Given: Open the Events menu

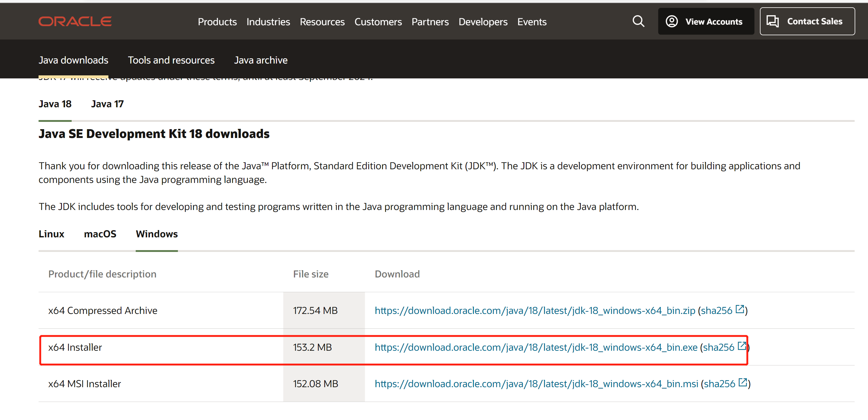Looking at the screenshot, I should (x=531, y=22).
